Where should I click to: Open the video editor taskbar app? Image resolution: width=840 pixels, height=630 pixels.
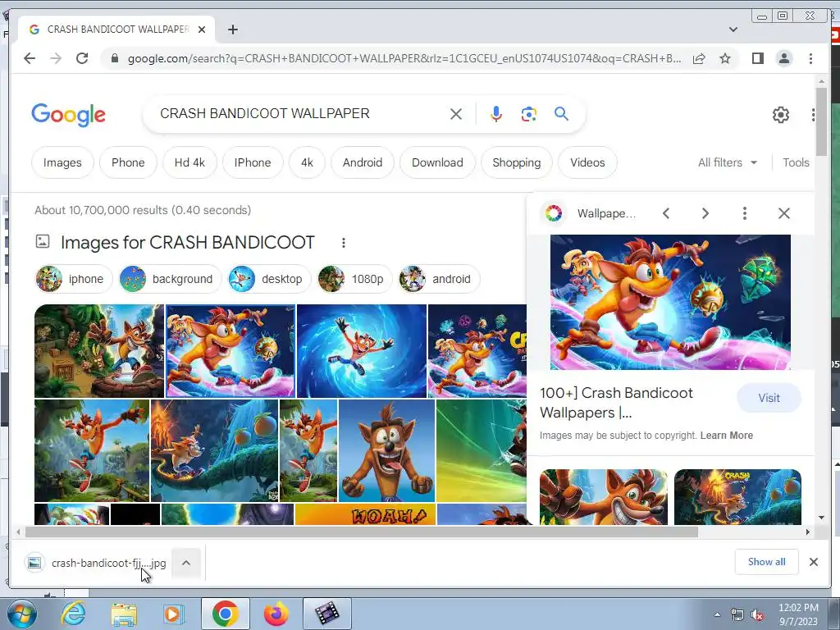[x=326, y=614]
